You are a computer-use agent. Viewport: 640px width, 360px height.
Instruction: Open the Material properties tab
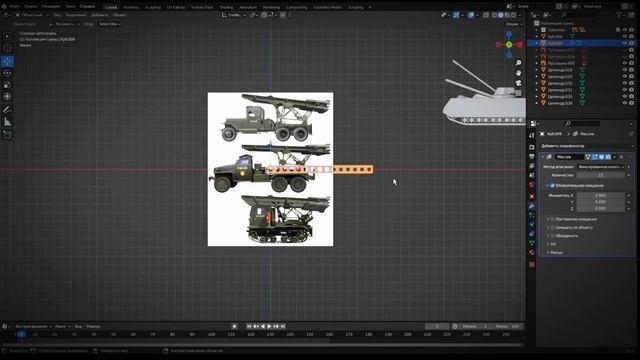tap(532, 253)
